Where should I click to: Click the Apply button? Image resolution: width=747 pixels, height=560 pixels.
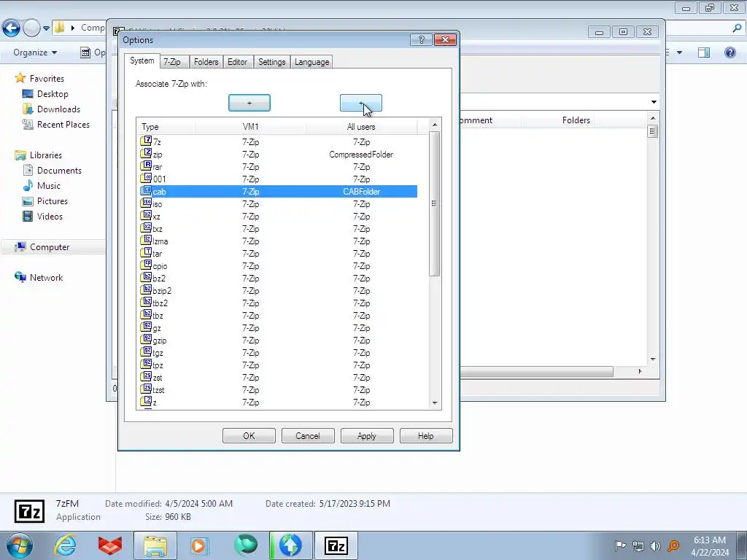[x=367, y=436]
